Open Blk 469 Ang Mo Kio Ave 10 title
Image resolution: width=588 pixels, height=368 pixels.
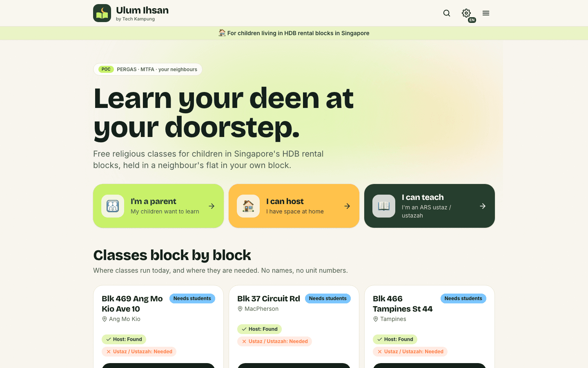coord(132,304)
